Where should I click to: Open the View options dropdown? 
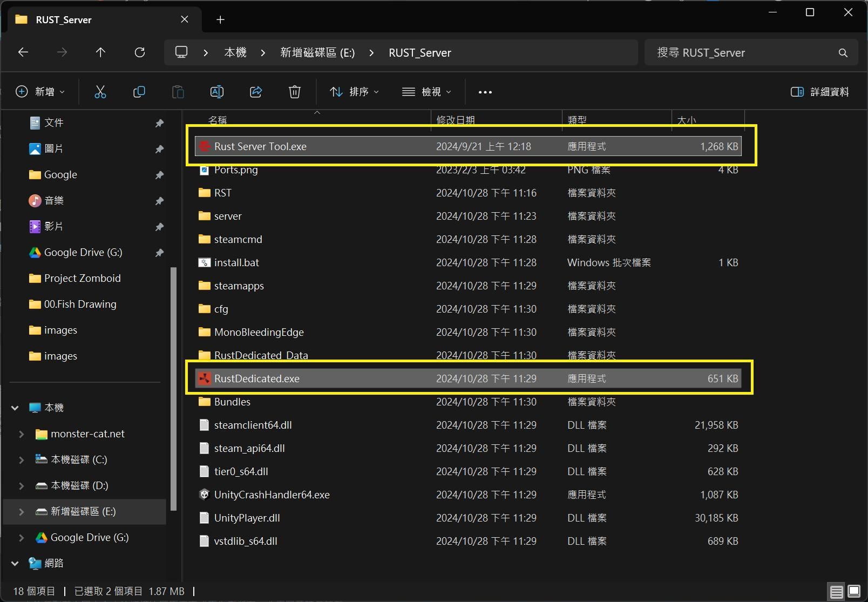coord(426,92)
